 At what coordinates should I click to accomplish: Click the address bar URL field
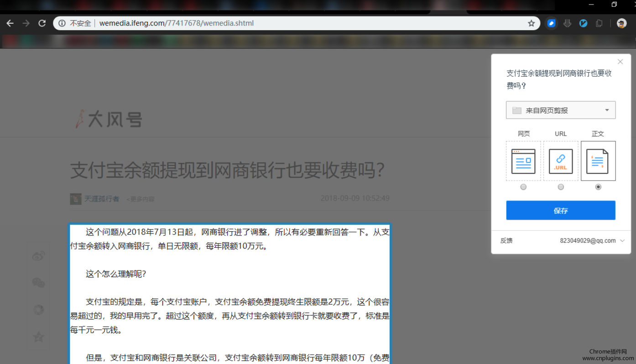(297, 23)
